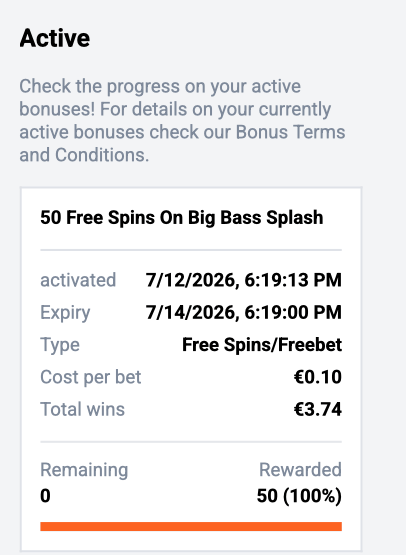Click the Expiry date 7/14/2026 value
This screenshot has height=555, width=406.
pyautogui.click(x=244, y=312)
